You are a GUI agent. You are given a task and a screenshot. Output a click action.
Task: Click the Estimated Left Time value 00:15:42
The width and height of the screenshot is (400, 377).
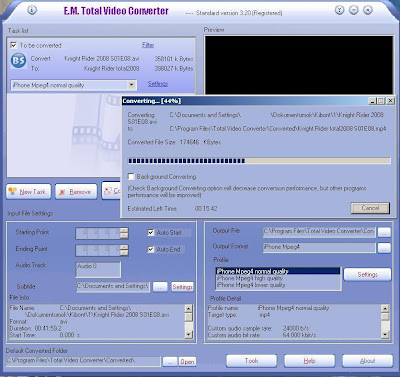[206, 209]
